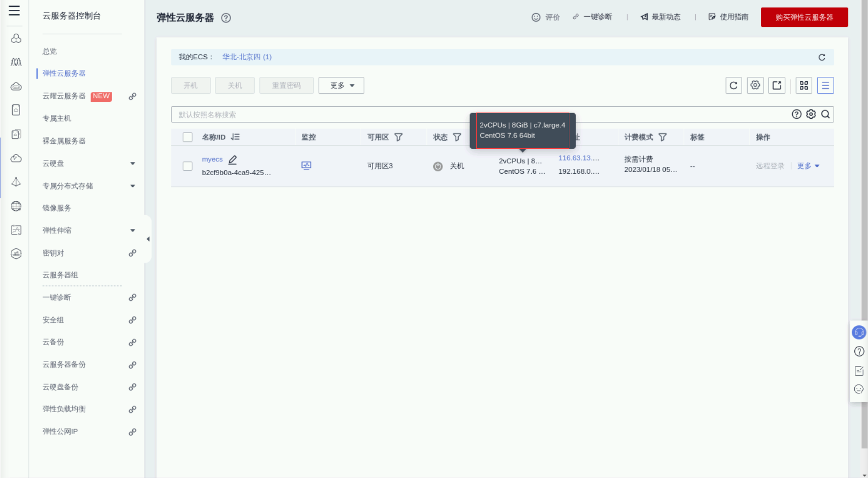The width and height of the screenshot is (868, 478).
Task: Click the 可用区3 cell in myecs row
Action: click(380, 166)
